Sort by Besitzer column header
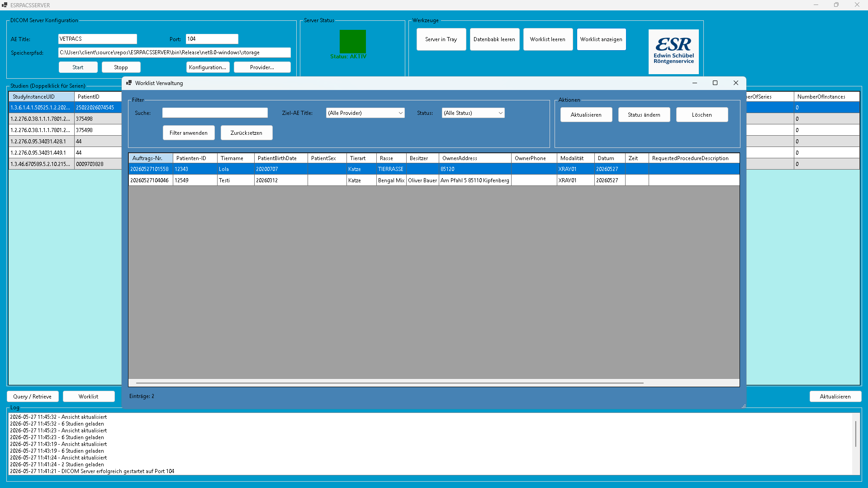The height and width of the screenshot is (488, 868). click(422, 158)
